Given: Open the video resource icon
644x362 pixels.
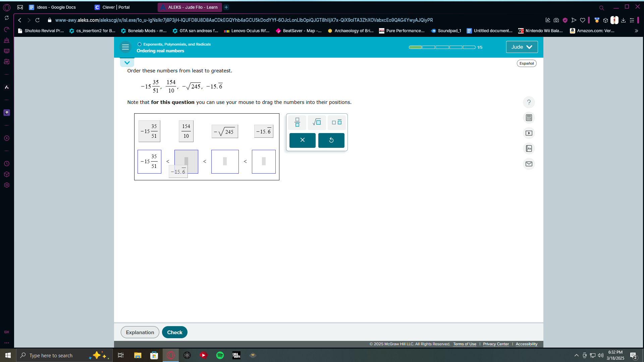Looking at the screenshot, I should click(x=529, y=133).
